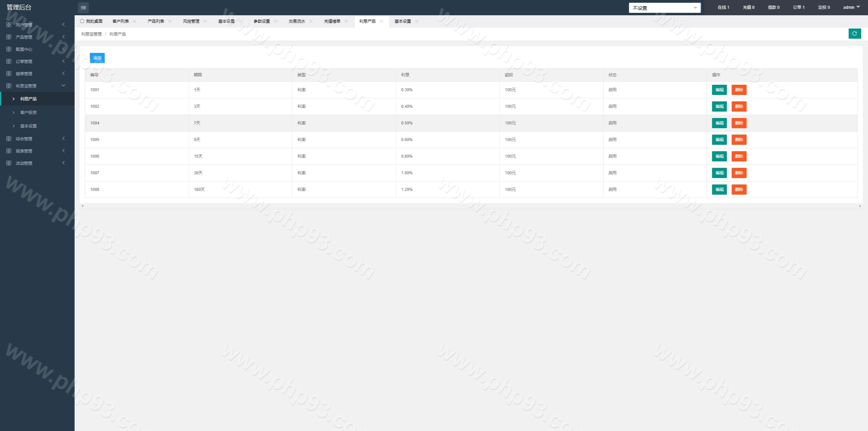
Task: Open 客户投资 submenu item
Action: click(x=28, y=112)
